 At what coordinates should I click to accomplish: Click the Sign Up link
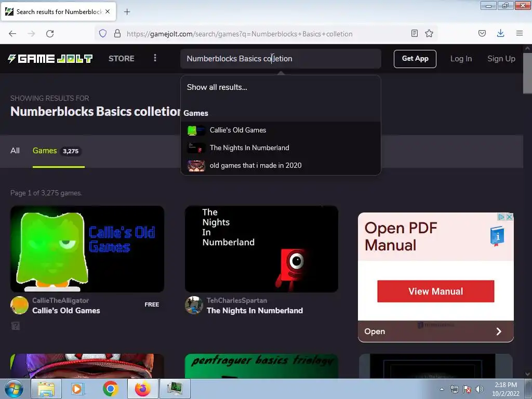[x=501, y=59]
